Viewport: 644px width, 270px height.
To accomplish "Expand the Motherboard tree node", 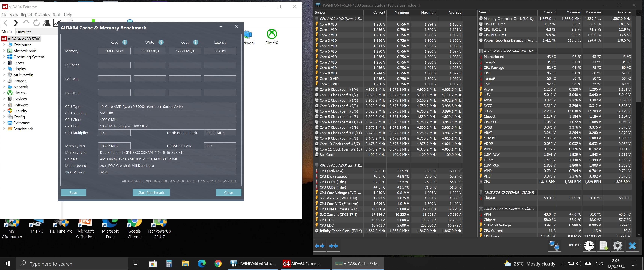I will pyautogui.click(x=4, y=51).
